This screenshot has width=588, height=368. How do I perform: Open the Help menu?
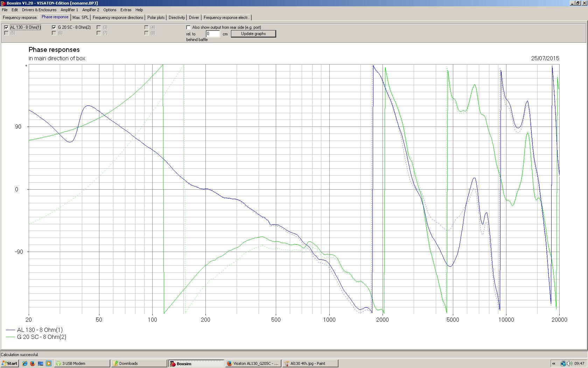point(139,10)
